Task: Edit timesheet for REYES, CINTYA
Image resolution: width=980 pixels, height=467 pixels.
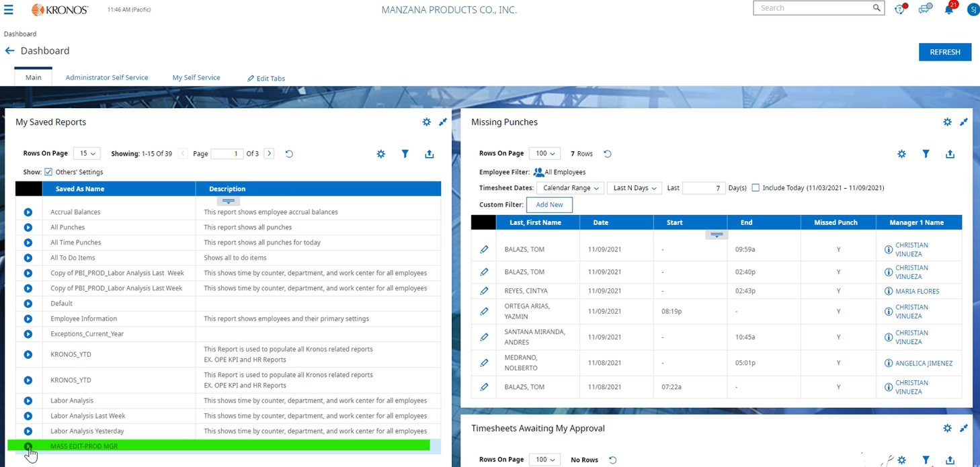Action: (x=484, y=291)
